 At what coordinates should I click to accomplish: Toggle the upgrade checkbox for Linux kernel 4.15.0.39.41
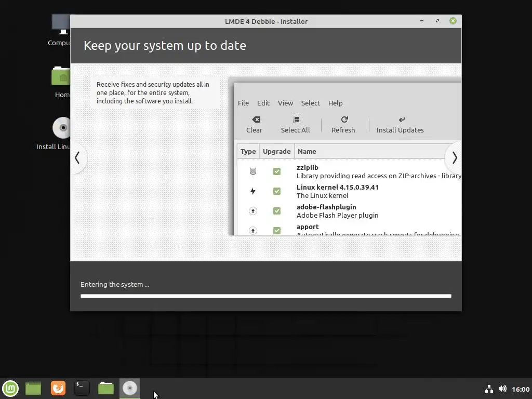point(277,191)
